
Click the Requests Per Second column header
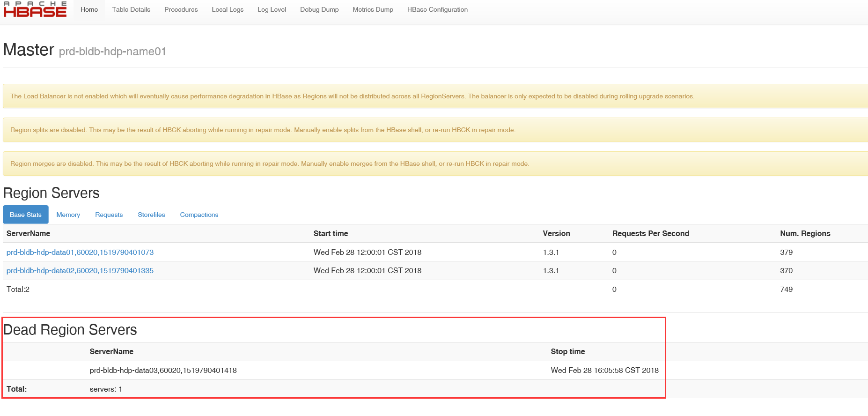651,233
